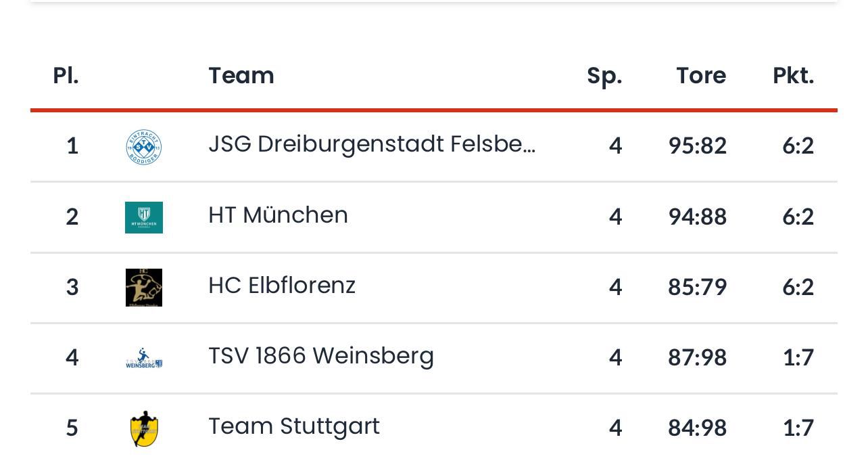Click the Pl. column header
The height and width of the screenshot is (471, 868).
click(x=66, y=75)
